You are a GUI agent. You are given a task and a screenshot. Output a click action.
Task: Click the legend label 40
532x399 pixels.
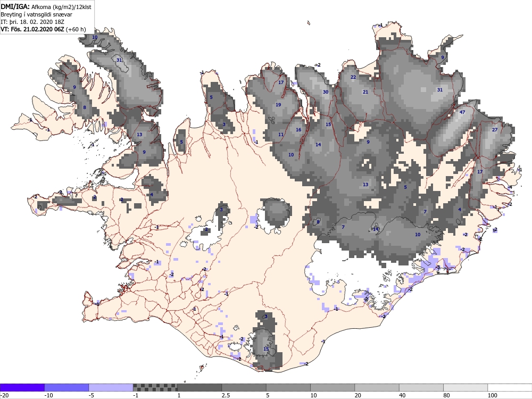click(x=402, y=395)
